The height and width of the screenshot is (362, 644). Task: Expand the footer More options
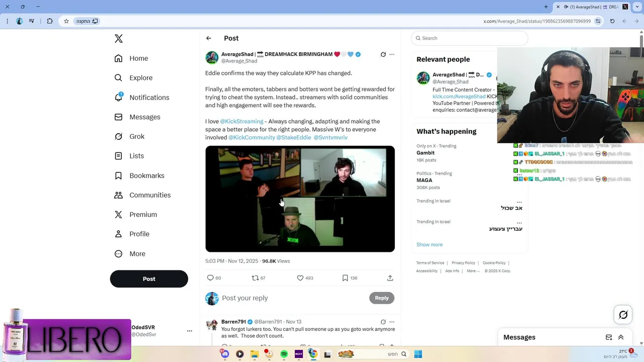(472, 271)
